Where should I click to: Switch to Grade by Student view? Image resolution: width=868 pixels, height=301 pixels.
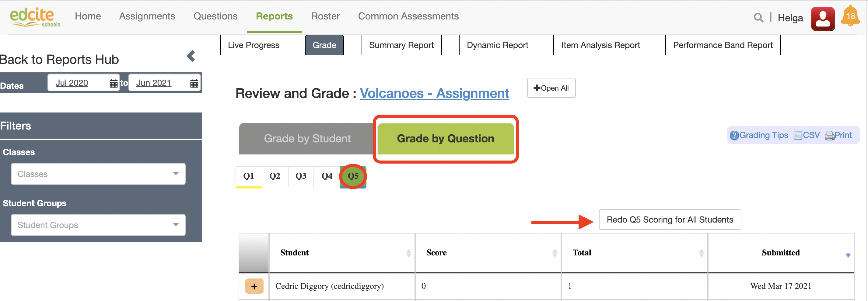pyautogui.click(x=307, y=138)
